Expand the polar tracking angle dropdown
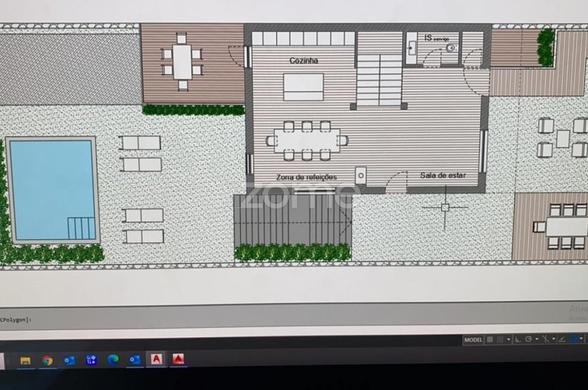Viewport: 588px width, 390px height. 536,340
